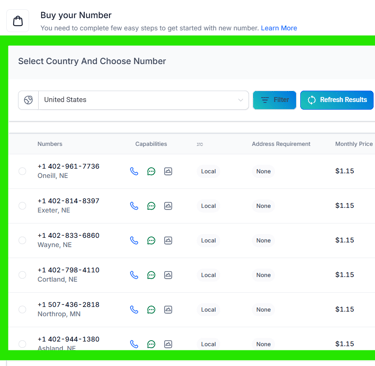Screen dimensions: 375x366
Task: Click voice phone icon for 402-944-1380 row
Action: (134, 344)
